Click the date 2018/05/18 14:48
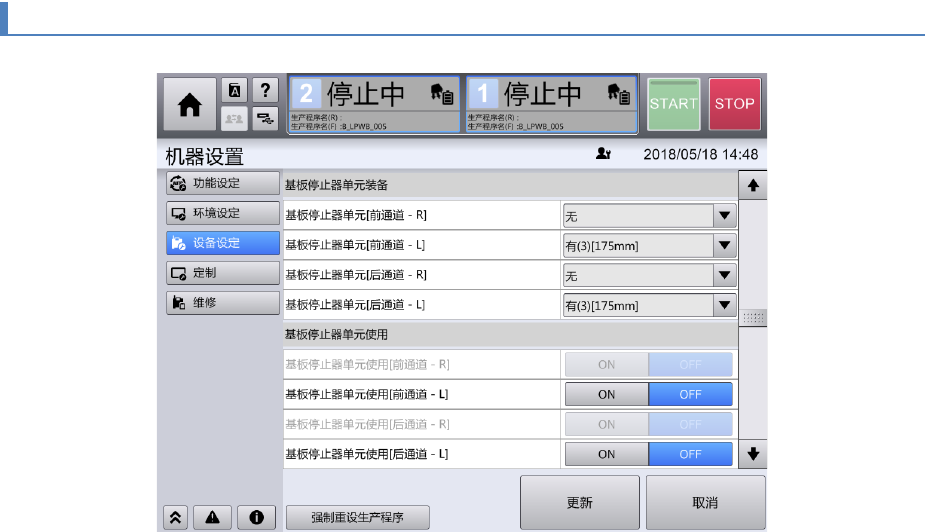The image size is (925, 532). tap(700, 155)
